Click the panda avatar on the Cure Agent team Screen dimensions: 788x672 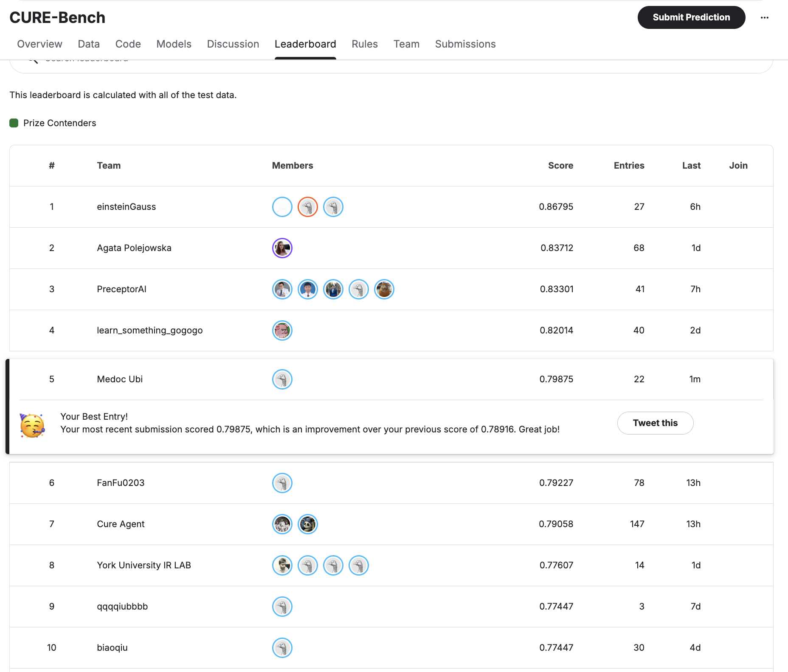point(307,524)
